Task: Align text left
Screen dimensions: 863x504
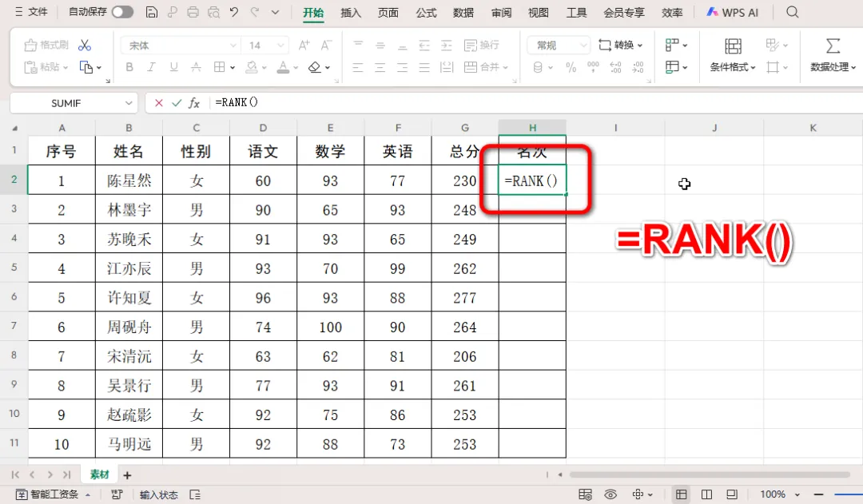Action: pyautogui.click(x=358, y=67)
